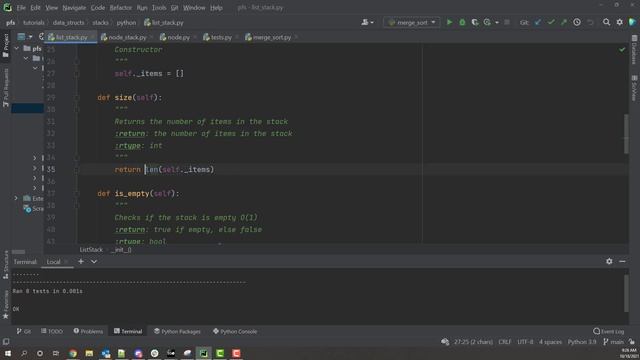The image size is (640, 360).
Task: Show Git history clock icon
Action: coord(577,22)
